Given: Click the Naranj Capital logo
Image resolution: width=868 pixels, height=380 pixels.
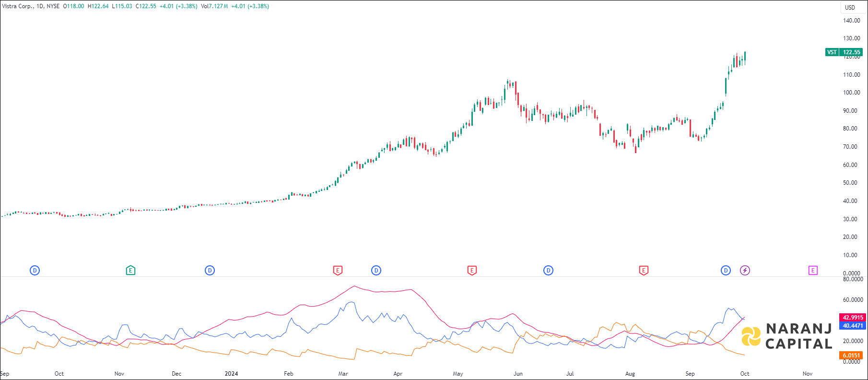Looking at the screenshot, I should (786, 336).
